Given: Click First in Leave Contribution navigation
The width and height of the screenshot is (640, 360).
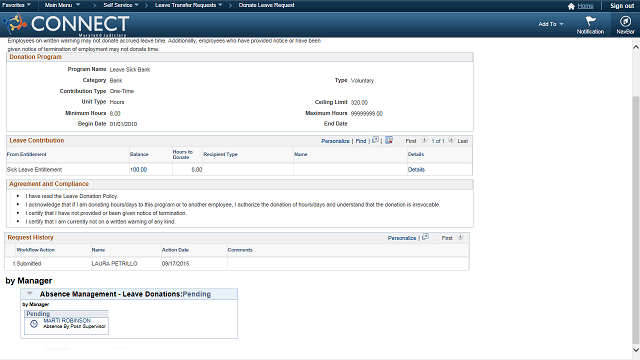Looking at the screenshot, I should pyautogui.click(x=411, y=141).
